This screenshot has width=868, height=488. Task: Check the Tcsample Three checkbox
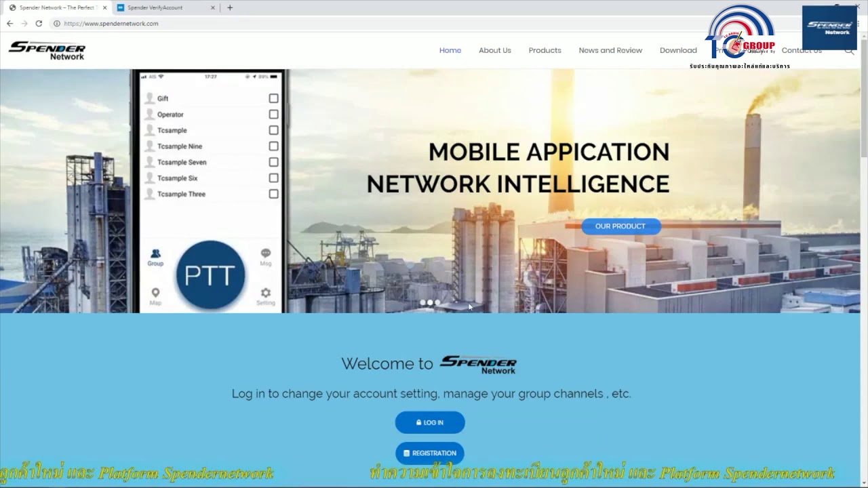pyautogui.click(x=273, y=194)
